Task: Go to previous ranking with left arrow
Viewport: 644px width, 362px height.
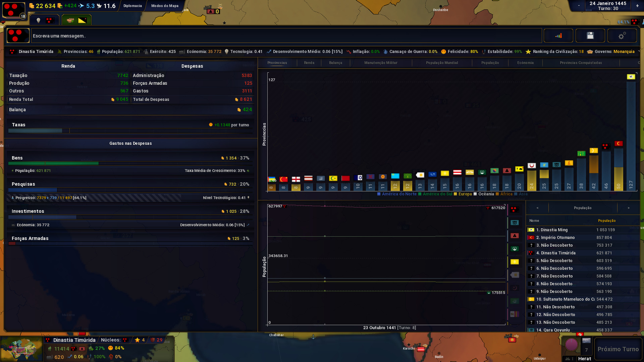Action: tap(537, 208)
